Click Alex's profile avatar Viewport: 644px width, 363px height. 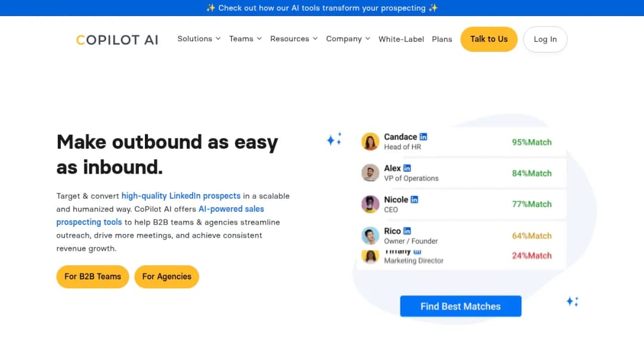[370, 173]
